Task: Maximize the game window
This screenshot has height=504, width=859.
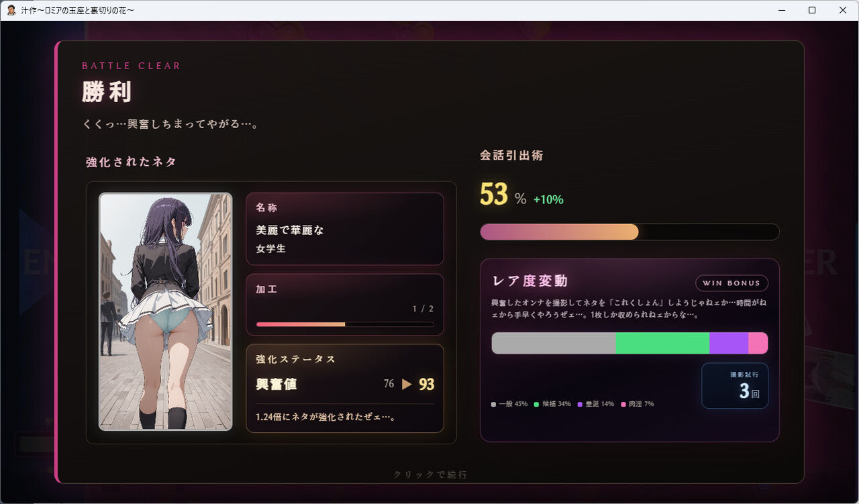Action: pyautogui.click(x=812, y=10)
